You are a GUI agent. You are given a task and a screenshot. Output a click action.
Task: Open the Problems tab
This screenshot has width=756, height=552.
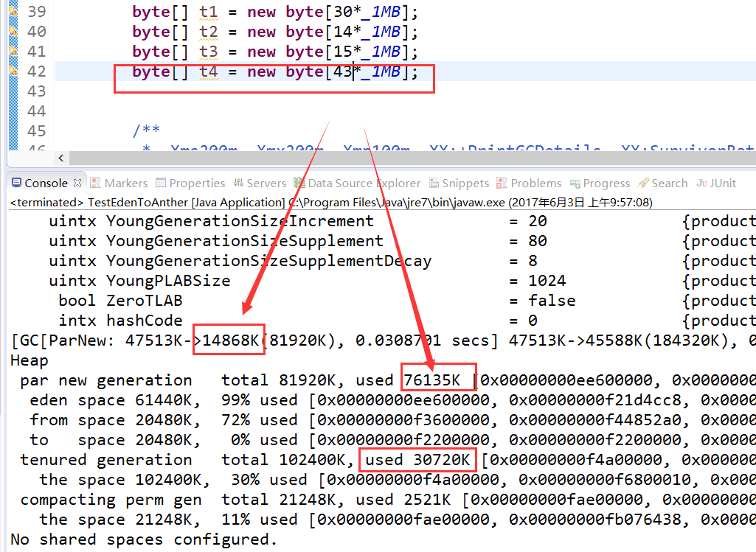tap(529, 183)
